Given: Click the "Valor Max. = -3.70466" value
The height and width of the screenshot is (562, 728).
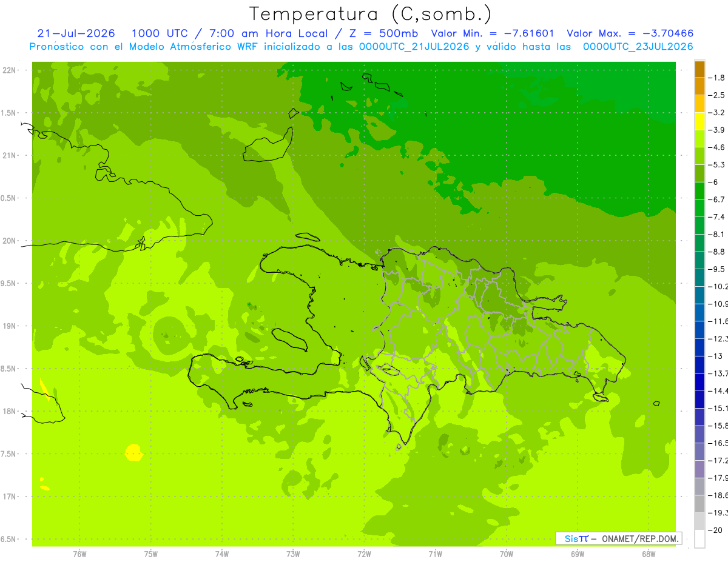Looking at the screenshot, I should coord(630,34).
